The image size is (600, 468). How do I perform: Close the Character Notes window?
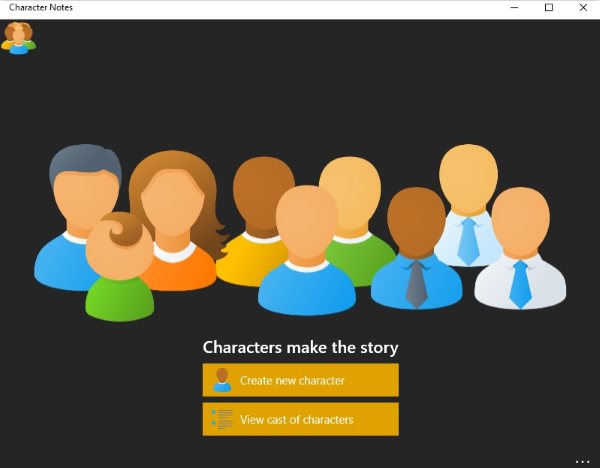[583, 7]
